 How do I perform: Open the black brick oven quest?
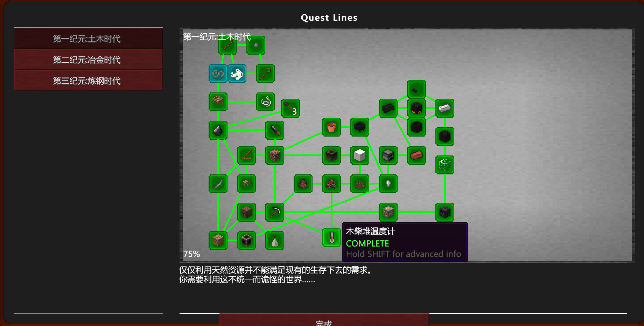(x=445, y=212)
